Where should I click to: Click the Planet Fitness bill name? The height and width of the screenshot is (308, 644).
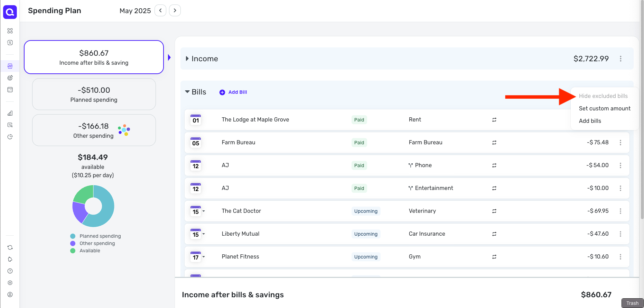point(240,256)
